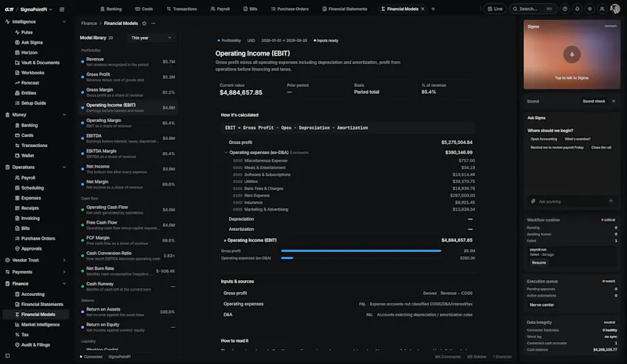627x364 pixels.
Task: Click the Rent Expense account line
Action: click(353, 196)
